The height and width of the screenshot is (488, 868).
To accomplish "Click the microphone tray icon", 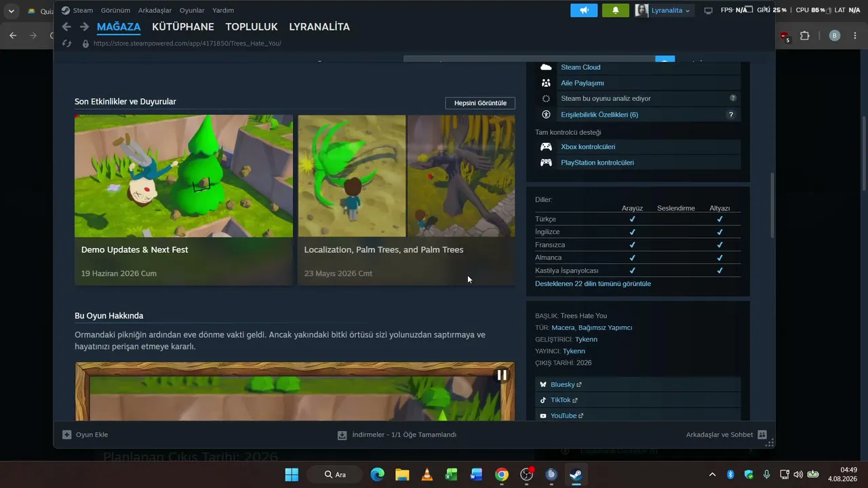I will pos(766,474).
